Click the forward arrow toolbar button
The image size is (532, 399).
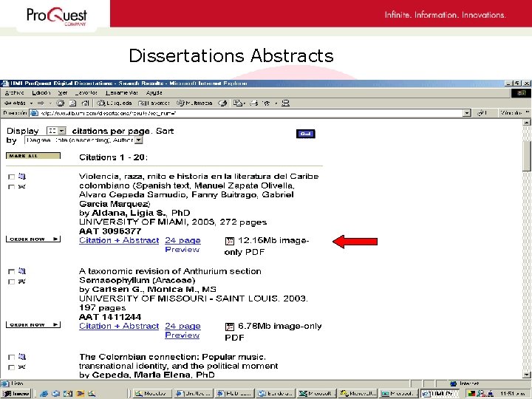coord(41,103)
